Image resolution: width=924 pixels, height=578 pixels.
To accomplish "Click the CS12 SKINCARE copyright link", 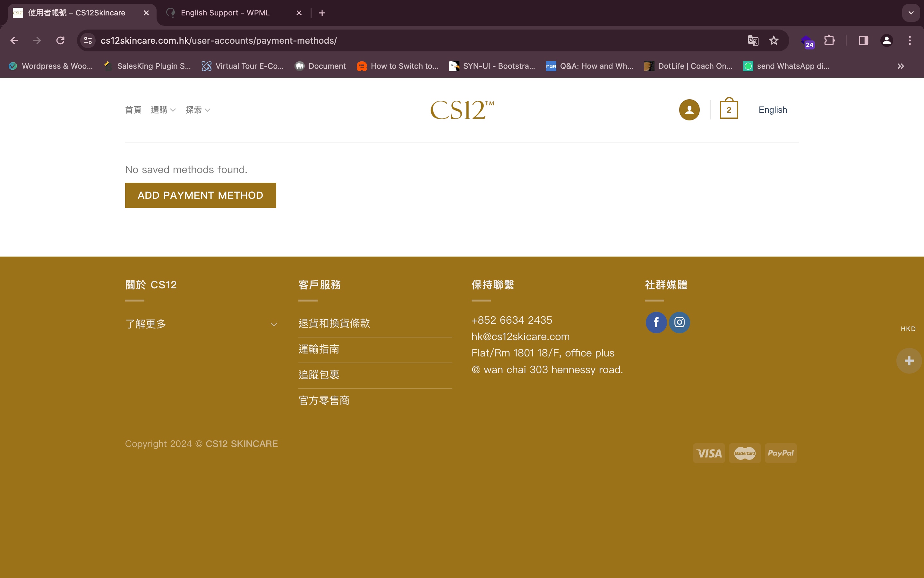I will point(242,444).
